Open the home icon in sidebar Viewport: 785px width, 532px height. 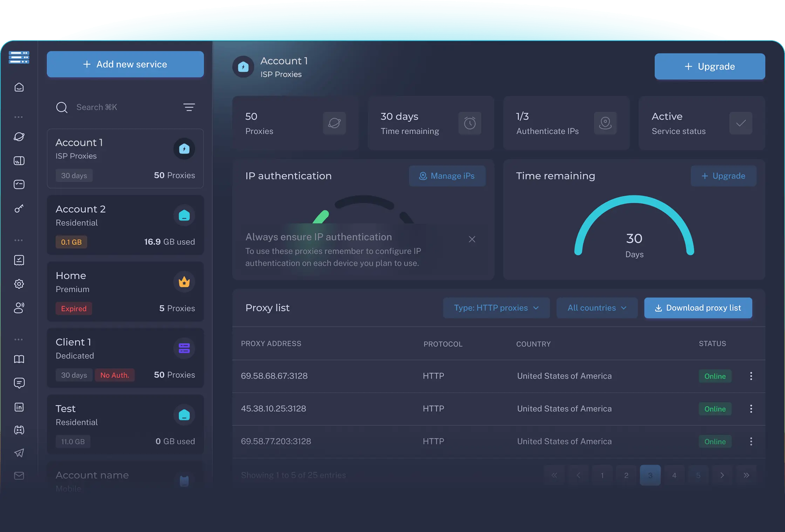point(19,87)
